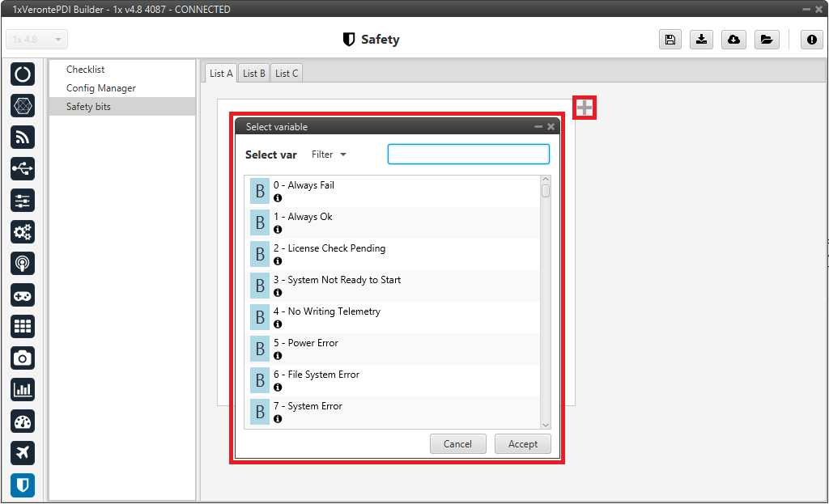Open the gauge dashboard sidebar icon

(22, 421)
